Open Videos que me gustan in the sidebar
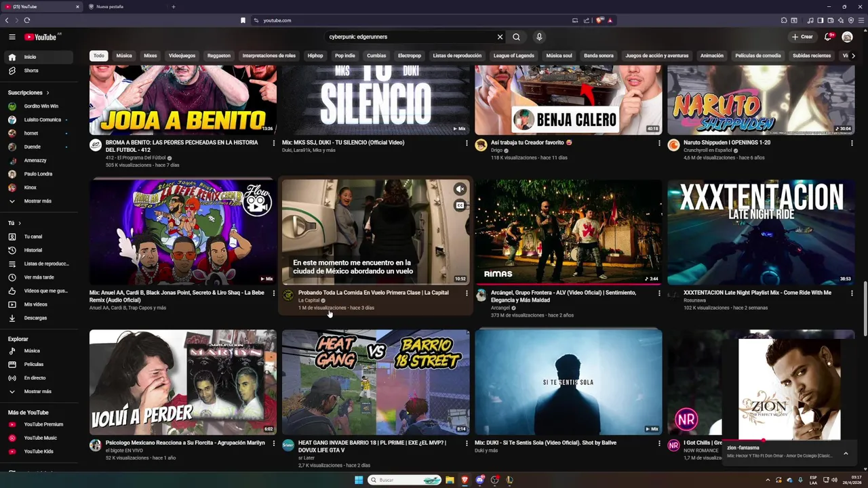Viewport: 868px width, 488px height. [x=38, y=291]
